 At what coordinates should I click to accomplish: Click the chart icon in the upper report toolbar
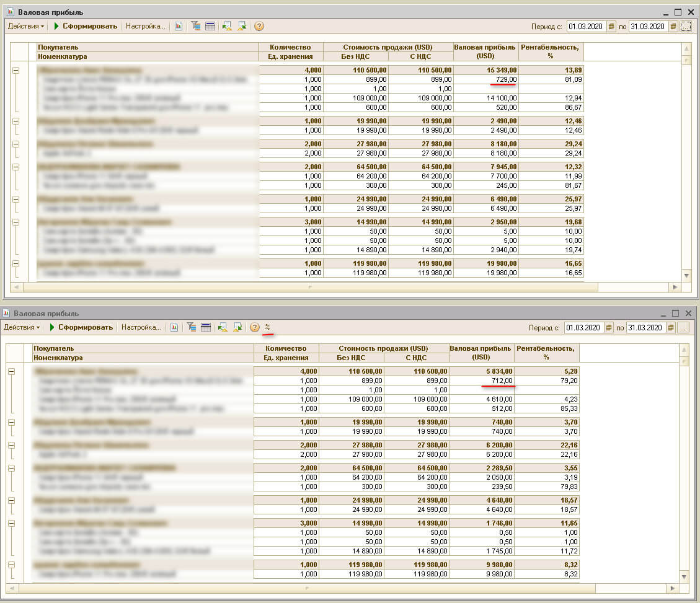tap(179, 26)
